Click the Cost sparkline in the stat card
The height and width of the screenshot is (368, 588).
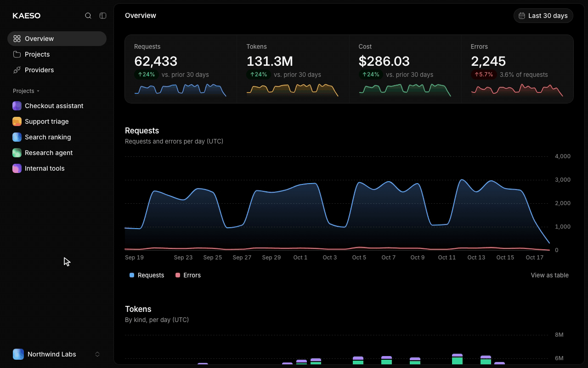tap(405, 89)
